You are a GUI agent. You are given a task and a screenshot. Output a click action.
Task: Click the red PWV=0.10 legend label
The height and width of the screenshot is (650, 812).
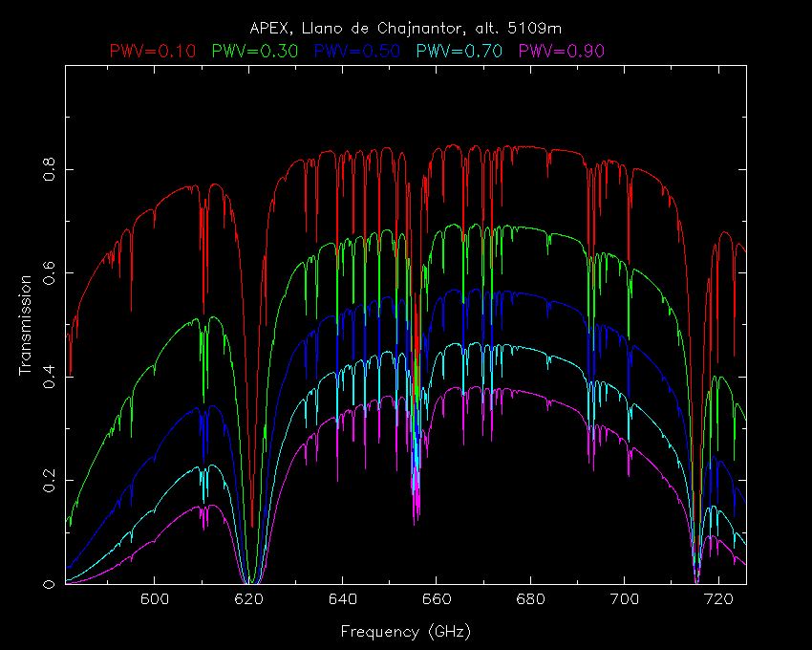155,50
